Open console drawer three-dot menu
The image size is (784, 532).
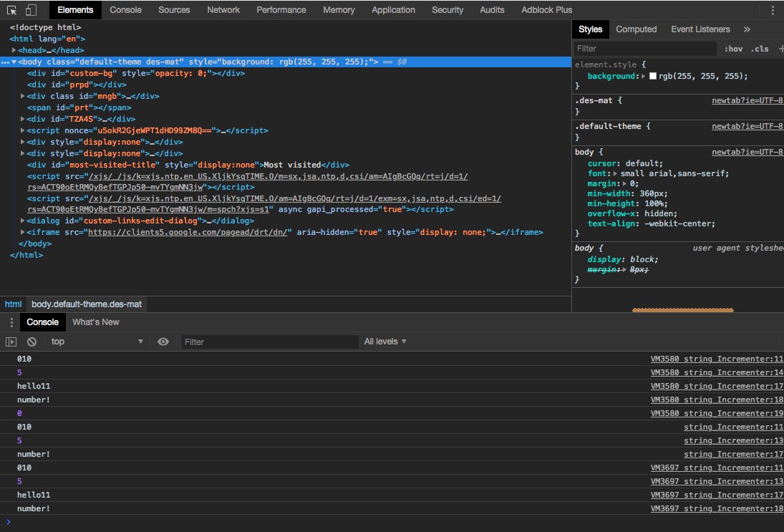pos(11,322)
